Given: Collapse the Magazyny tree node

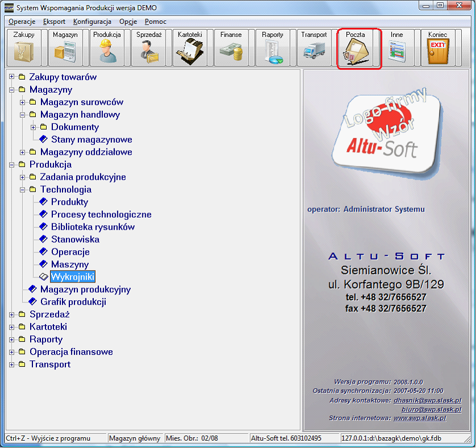Looking at the screenshot, I should click(x=11, y=90).
